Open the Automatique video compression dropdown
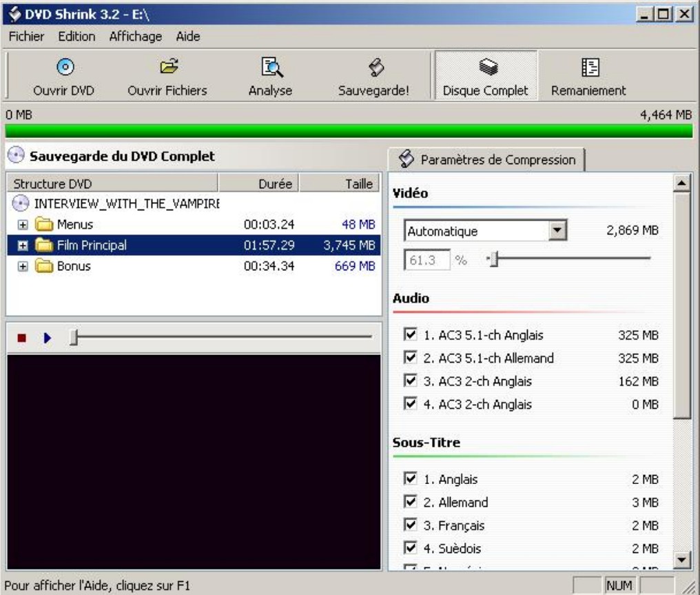 coord(557,230)
